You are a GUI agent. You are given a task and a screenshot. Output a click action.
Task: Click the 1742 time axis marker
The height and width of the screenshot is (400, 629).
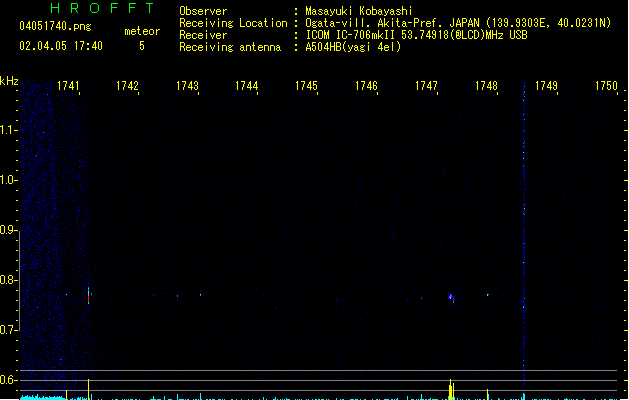[127, 86]
